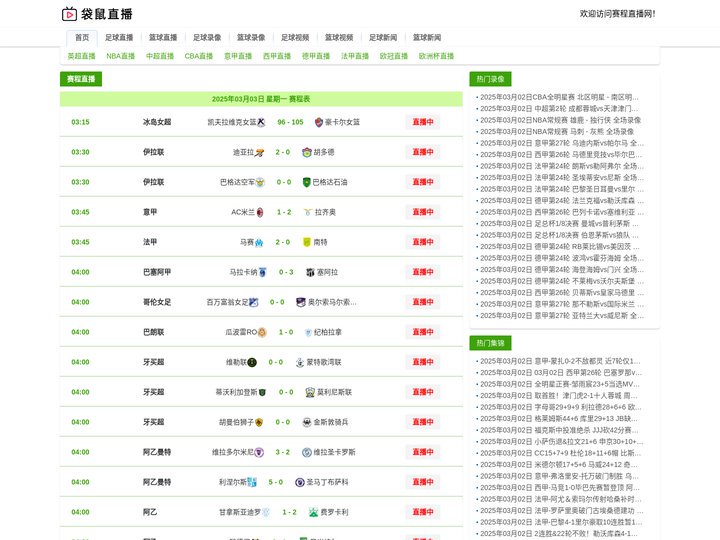This screenshot has width=720, height=540.
Task: Click 维拉多尔米尼 purple crest icon
Action: tap(259, 452)
